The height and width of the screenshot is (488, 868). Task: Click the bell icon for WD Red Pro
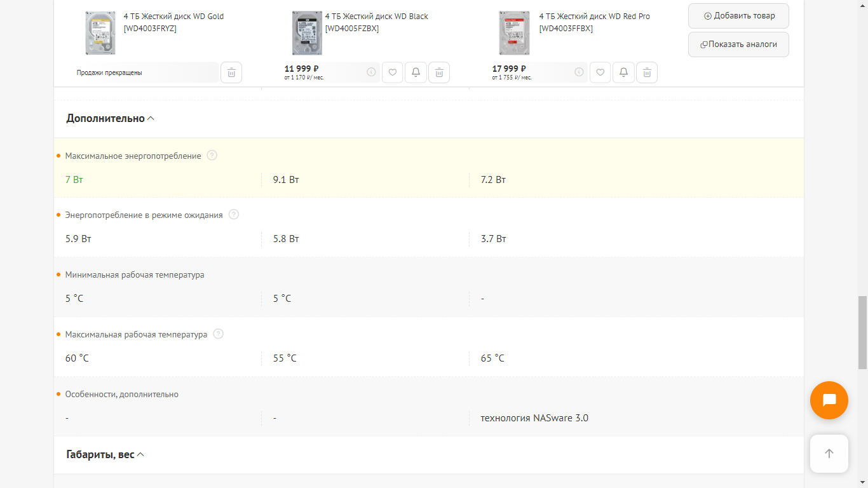[x=623, y=72]
